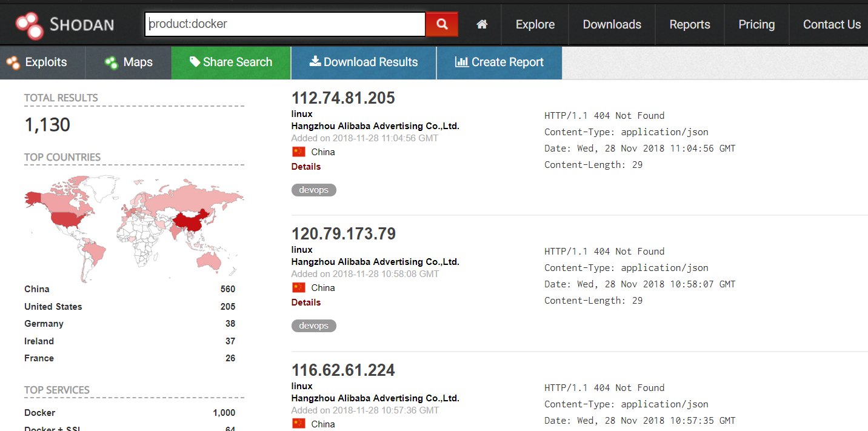This screenshot has height=431, width=868.
Task: Filter by Ireland in Top Countries
Action: tap(39, 341)
